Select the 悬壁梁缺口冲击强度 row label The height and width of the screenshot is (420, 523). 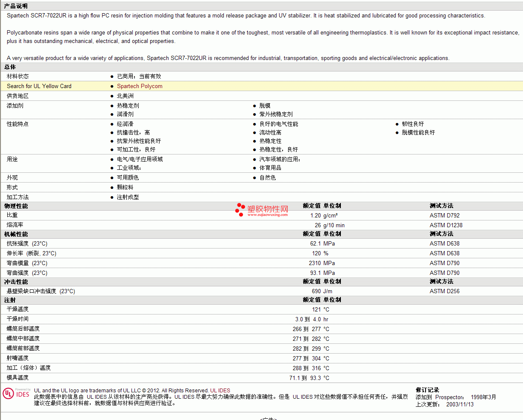click(41, 291)
